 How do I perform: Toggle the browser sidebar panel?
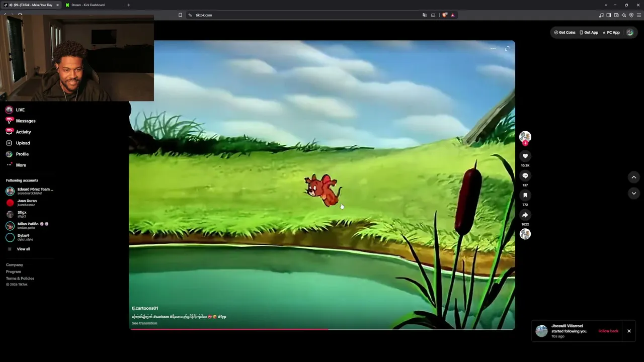tap(609, 15)
